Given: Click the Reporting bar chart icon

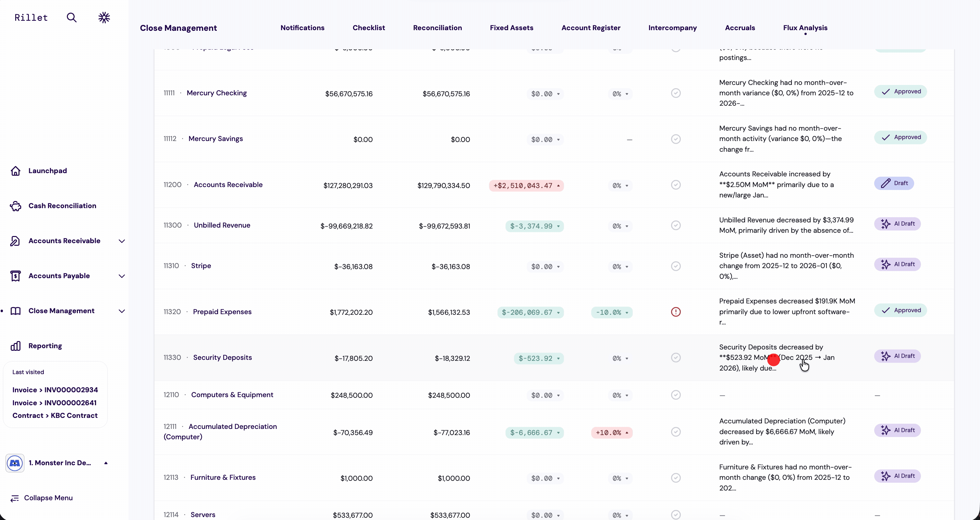Looking at the screenshot, I should coord(16,346).
